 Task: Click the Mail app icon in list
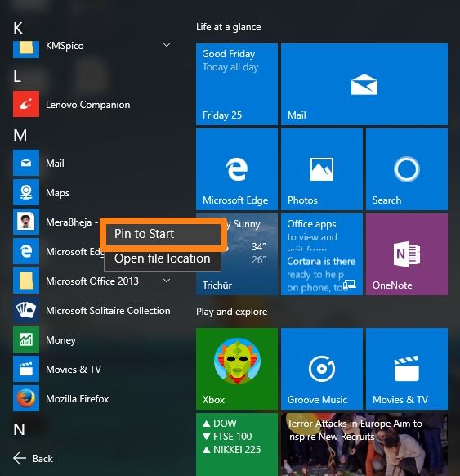[26, 163]
